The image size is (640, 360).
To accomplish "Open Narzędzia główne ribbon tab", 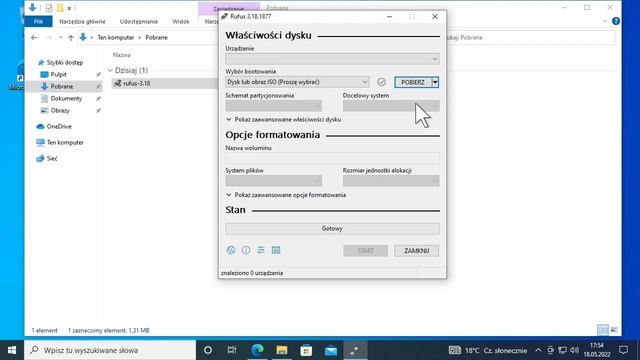I will (x=82, y=21).
